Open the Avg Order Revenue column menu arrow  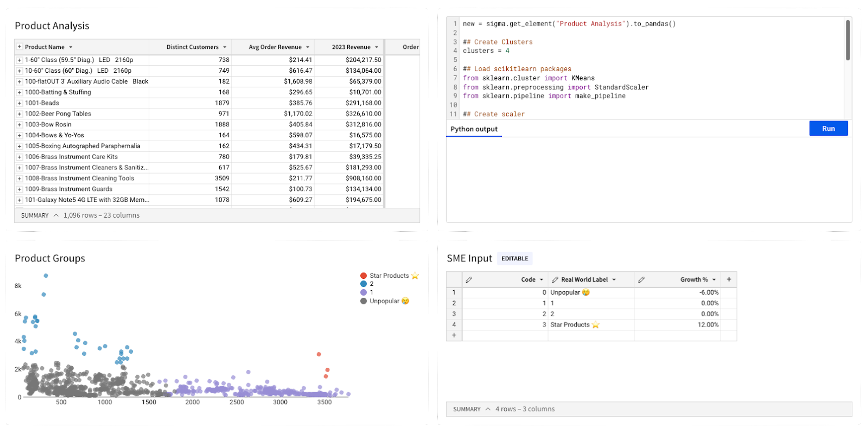tap(308, 47)
